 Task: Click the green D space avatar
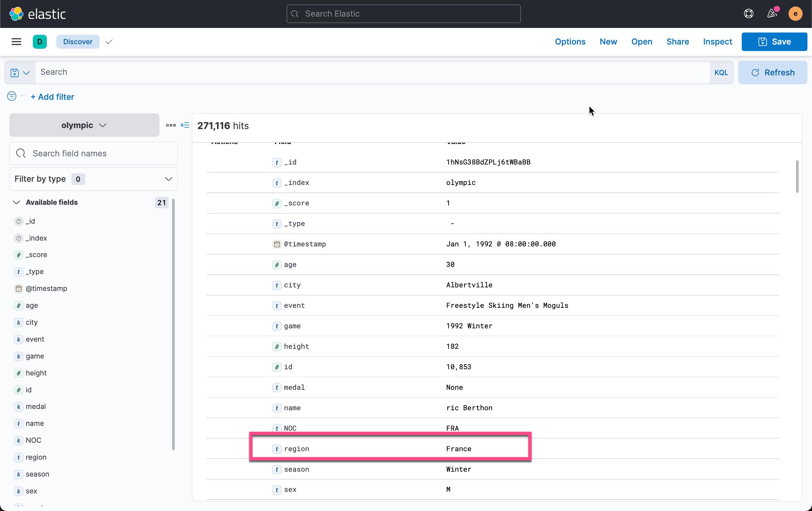tap(40, 42)
